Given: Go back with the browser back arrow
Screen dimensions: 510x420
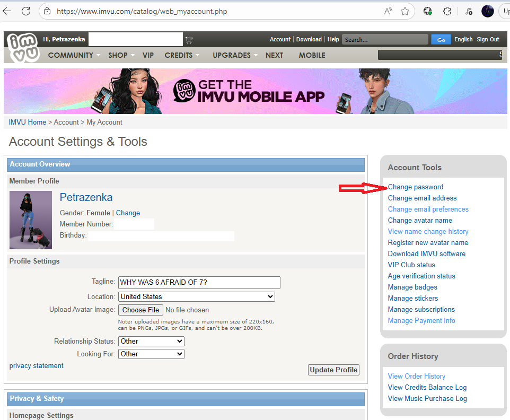Looking at the screenshot, I should [x=7, y=11].
